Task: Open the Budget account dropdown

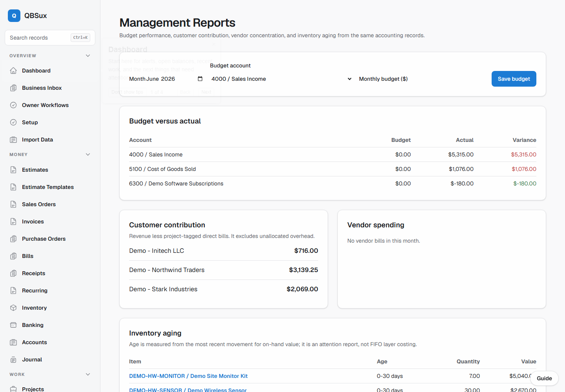Action: pos(281,79)
